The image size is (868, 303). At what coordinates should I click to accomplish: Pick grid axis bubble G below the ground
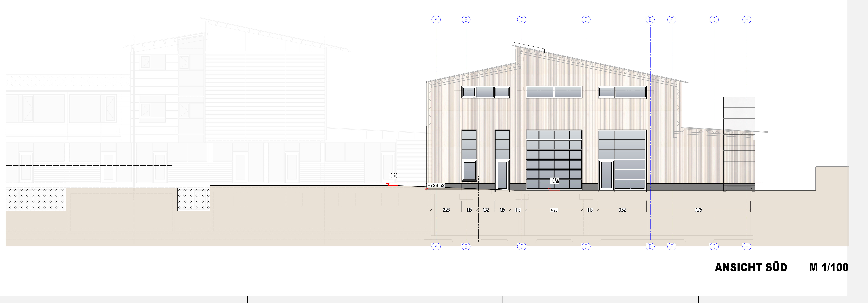click(x=714, y=246)
